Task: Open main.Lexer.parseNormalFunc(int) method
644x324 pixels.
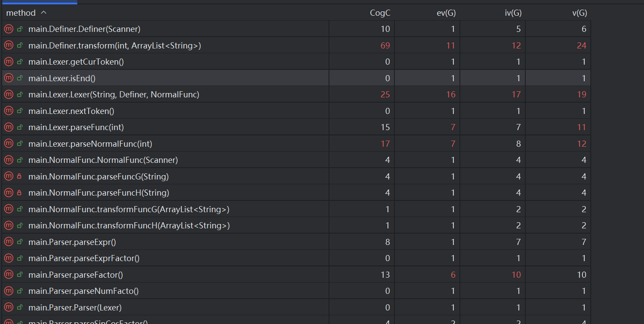Action: point(90,144)
